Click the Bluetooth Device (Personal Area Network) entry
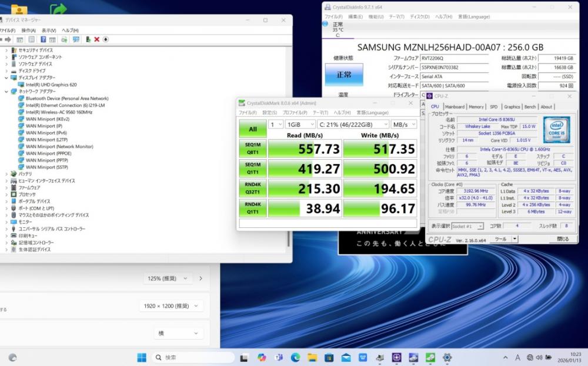588x366 pixels. 66,98
